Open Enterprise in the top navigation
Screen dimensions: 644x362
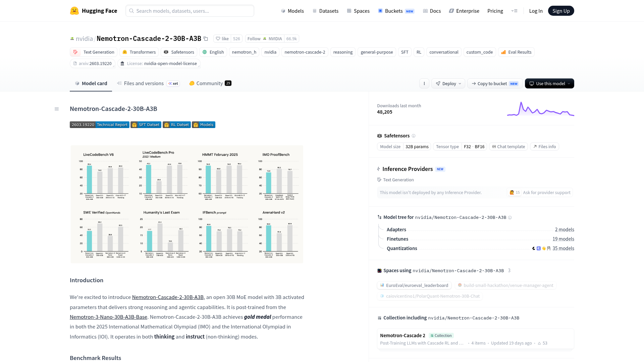464,11
